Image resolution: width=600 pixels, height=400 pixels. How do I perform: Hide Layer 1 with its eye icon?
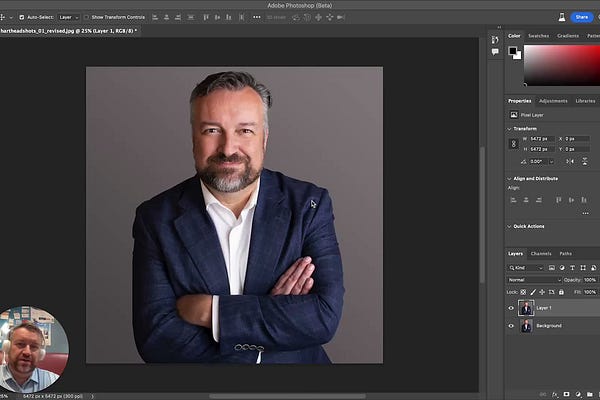pyautogui.click(x=511, y=308)
